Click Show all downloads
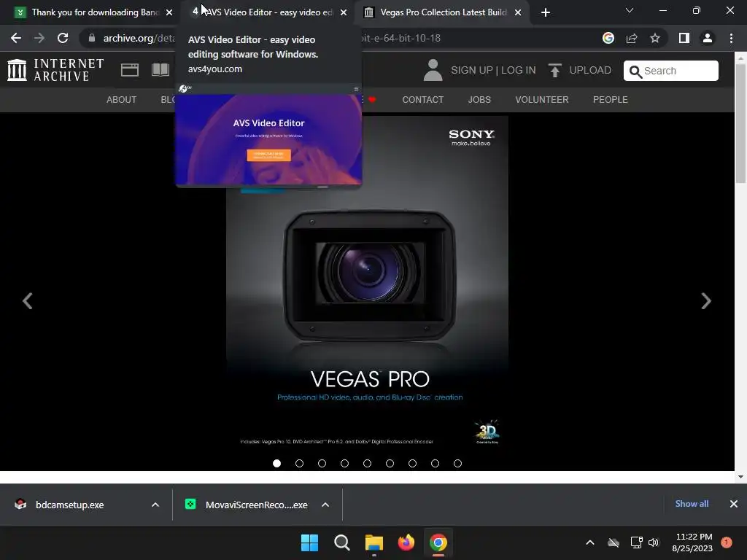The width and height of the screenshot is (747, 560). [692, 504]
